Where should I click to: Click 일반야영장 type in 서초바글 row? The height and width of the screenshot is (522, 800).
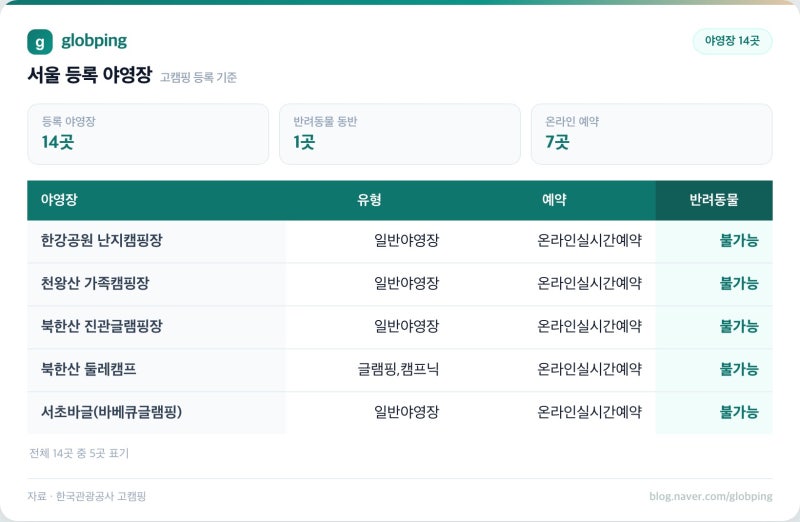pos(407,412)
